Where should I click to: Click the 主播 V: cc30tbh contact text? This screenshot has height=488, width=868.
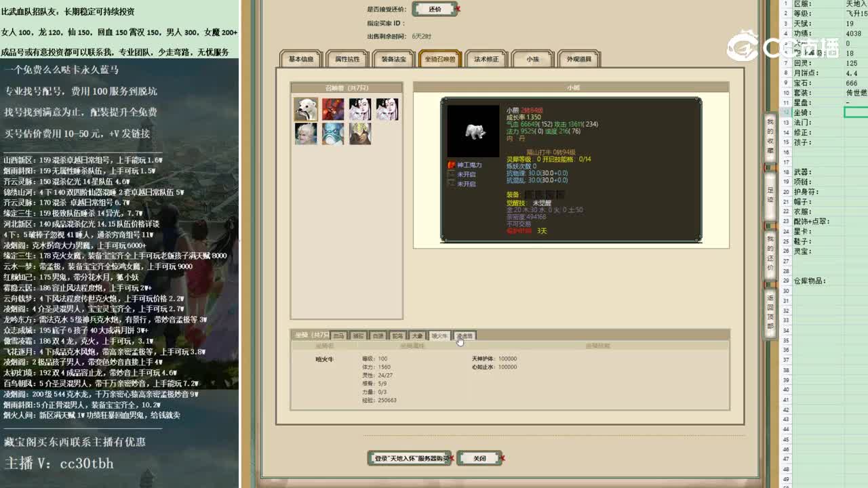59,464
